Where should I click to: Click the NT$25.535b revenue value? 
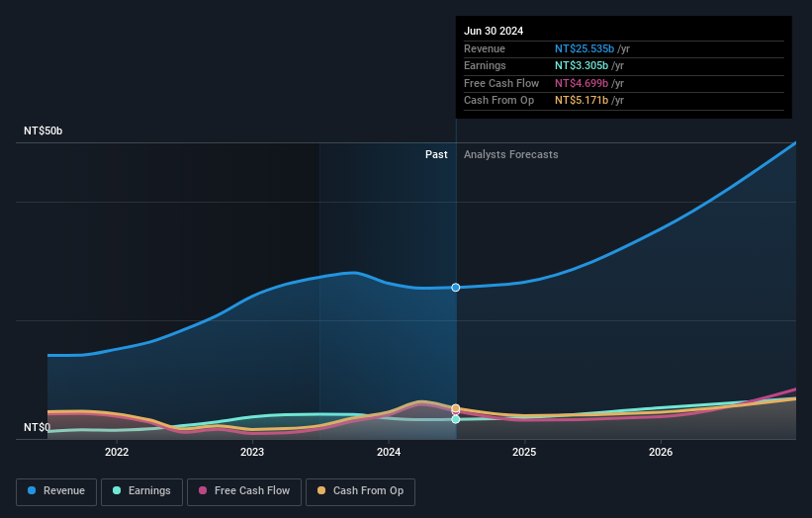click(585, 48)
